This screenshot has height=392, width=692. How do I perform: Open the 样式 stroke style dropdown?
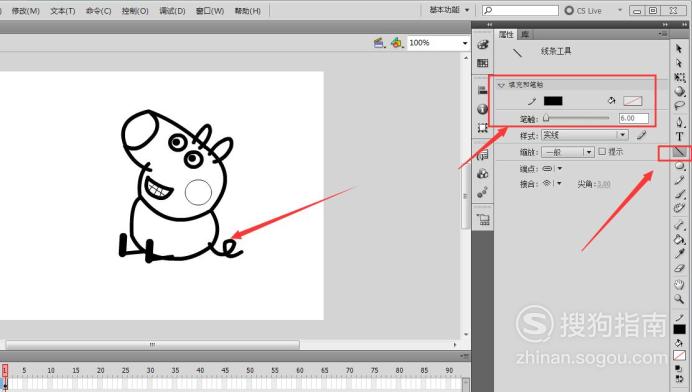pyautogui.click(x=584, y=135)
